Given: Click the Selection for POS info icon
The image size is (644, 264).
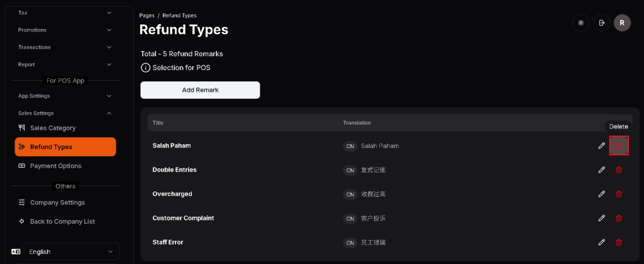Looking at the screenshot, I should (145, 67).
